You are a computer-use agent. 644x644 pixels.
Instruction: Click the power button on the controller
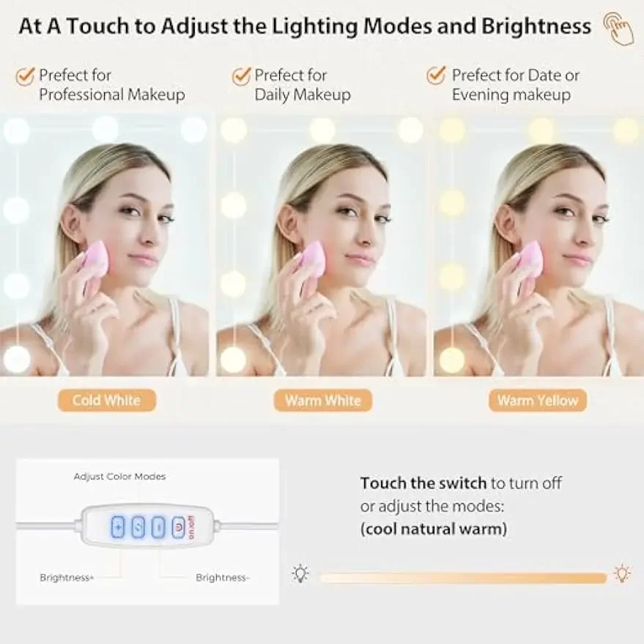point(178,527)
